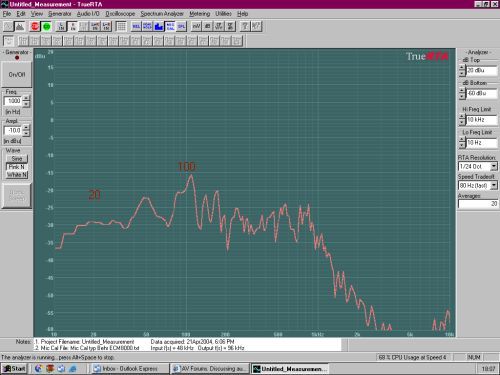Open the Speed Tradeoff dropdown
This screenshot has height=375, width=500.
[494, 185]
